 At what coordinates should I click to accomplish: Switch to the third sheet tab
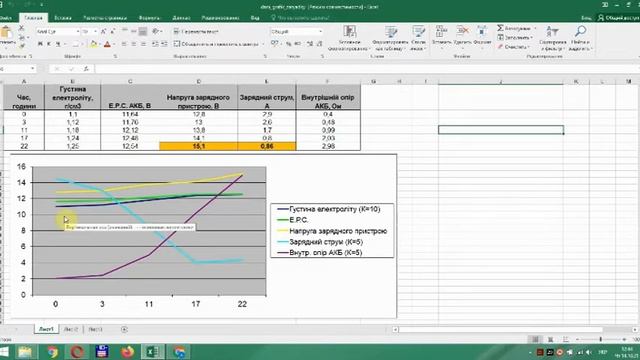tap(95, 329)
